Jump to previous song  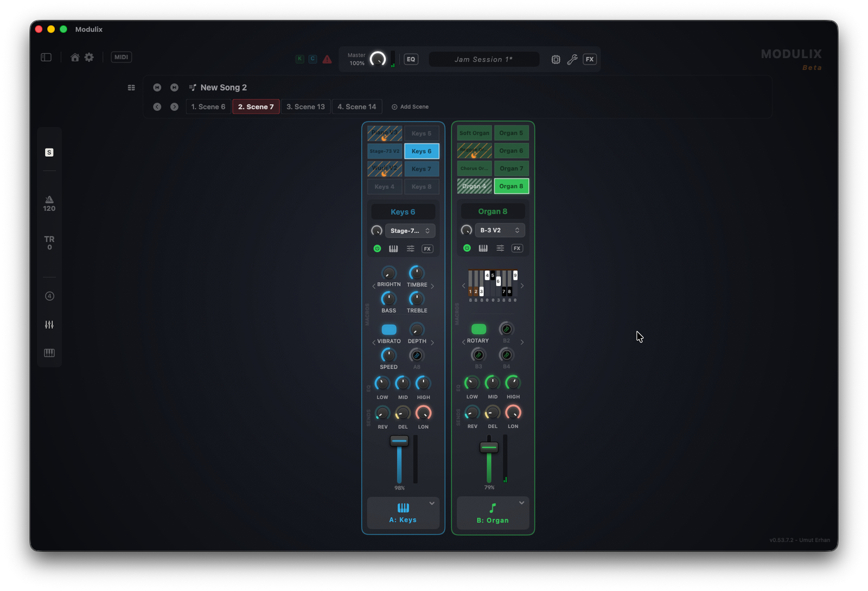point(157,87)
